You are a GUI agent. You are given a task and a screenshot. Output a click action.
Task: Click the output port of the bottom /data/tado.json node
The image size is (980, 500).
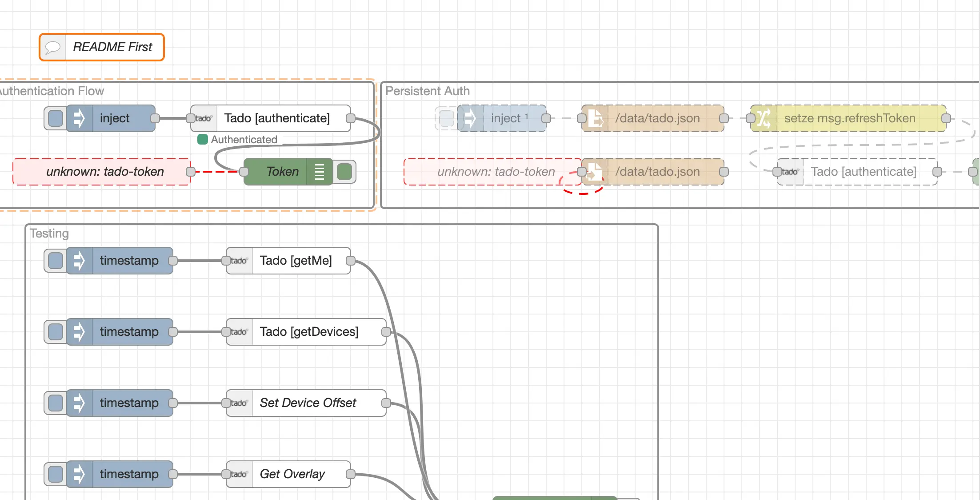point(724,172)
